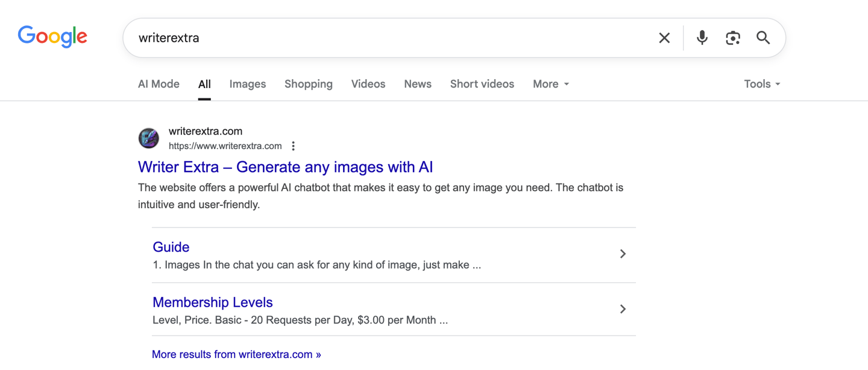
Task: Click the writerextra.com site name
Action: (206, 131)
